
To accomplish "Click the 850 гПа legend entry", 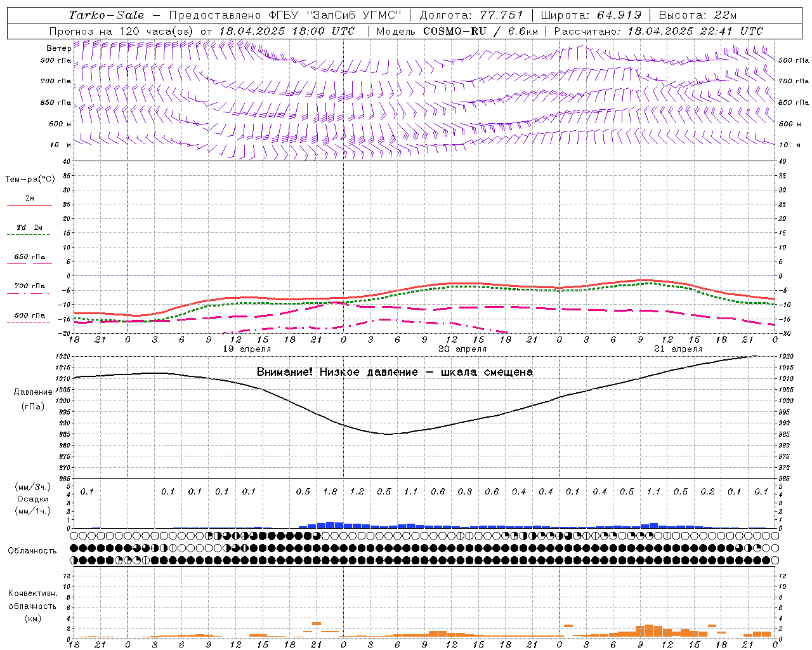I will [29, 257].
